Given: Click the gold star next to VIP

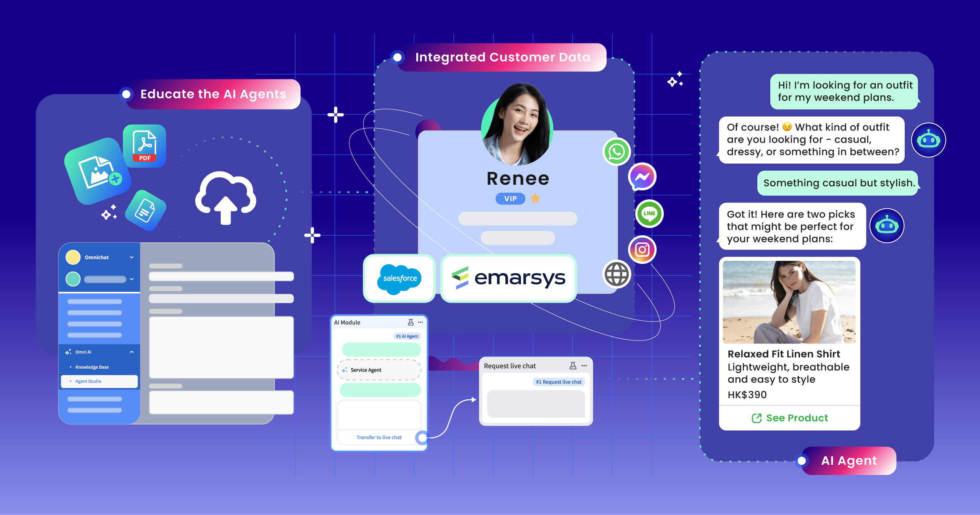Looking at the screenshot, I should pos(535,198).
